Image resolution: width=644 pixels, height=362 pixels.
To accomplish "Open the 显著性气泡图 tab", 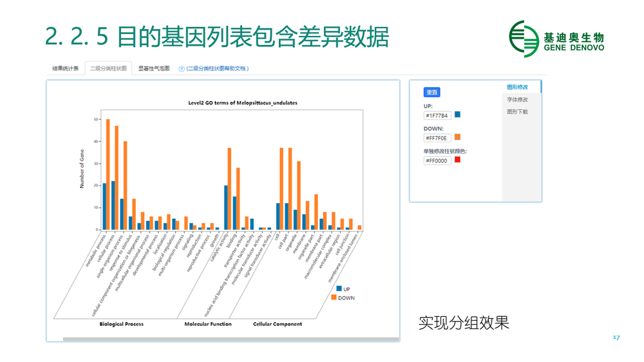I will click(x=154, y=69).
